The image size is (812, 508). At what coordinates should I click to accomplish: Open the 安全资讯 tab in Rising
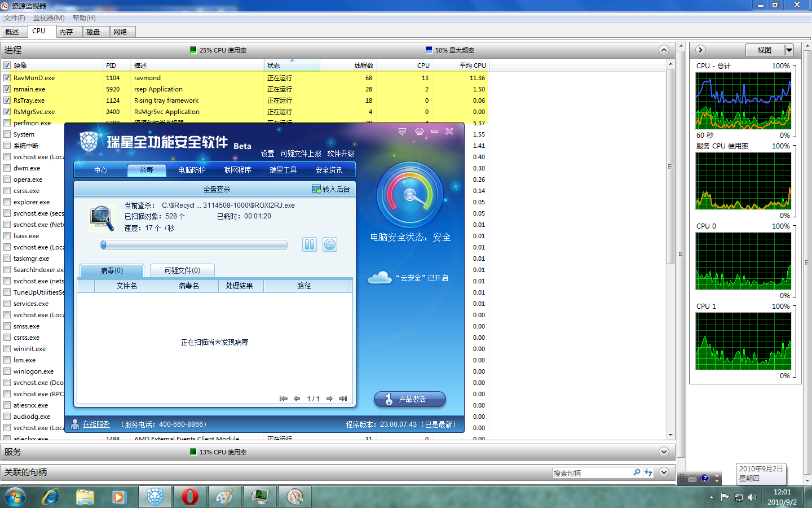tap(329, 170)
